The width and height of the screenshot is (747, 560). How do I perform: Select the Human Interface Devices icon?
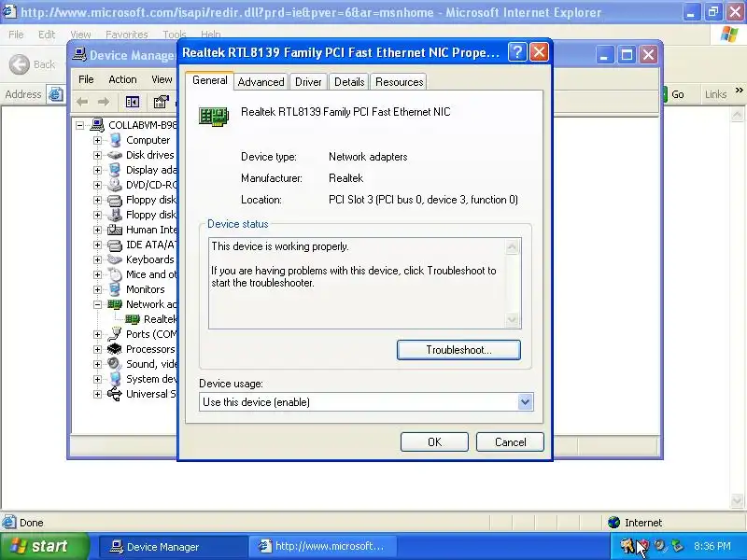click(115, 230)
